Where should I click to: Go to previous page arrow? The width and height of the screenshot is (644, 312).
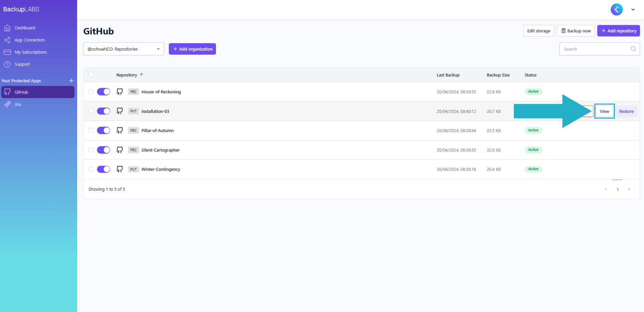(606, 189)
